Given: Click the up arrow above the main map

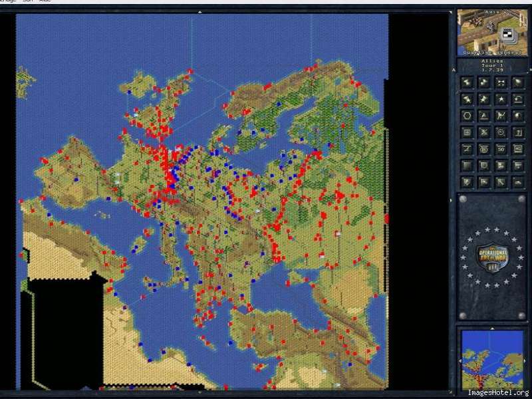Looking at the screenshot, I should tap(200, 12).
